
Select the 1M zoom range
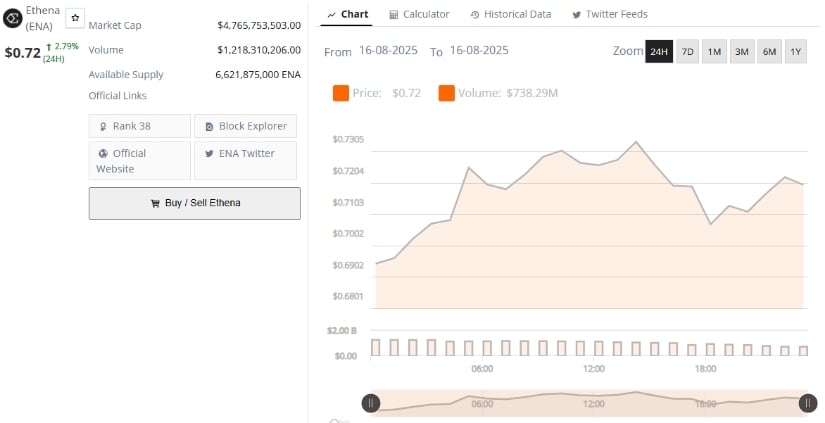(x=714, y=52)
